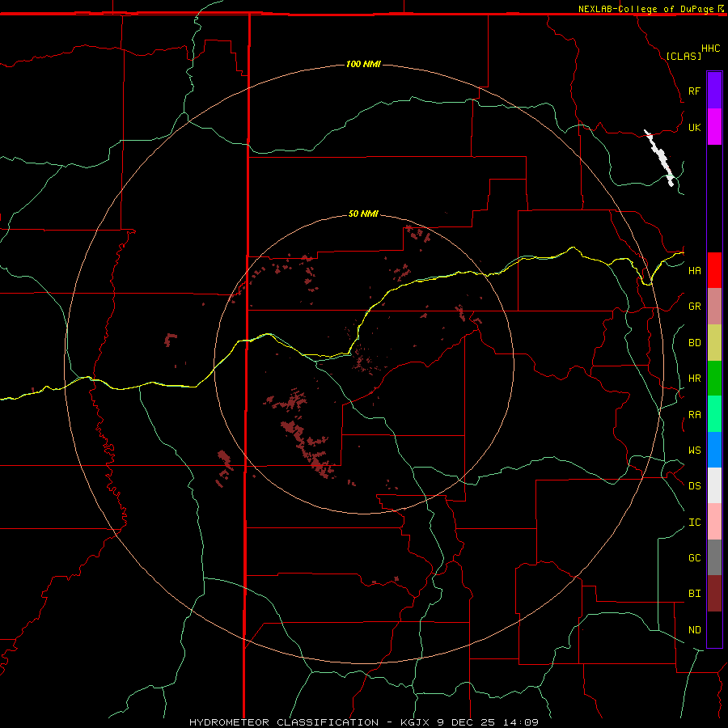728x728 pixels.
Task: Click the BD legend label
Action: 694,343
